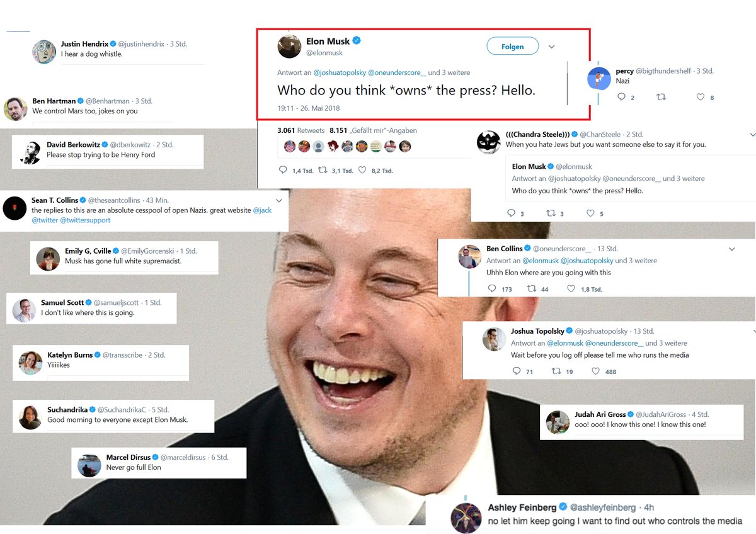
Task: Like the main Elon Musk tweet
Action: [x=362, y=171]
